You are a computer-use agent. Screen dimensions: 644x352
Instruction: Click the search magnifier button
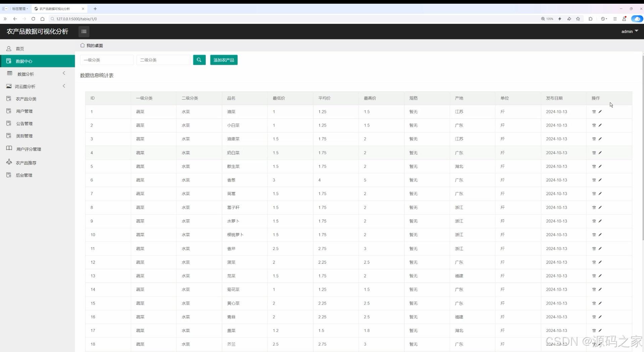(199, 60)
